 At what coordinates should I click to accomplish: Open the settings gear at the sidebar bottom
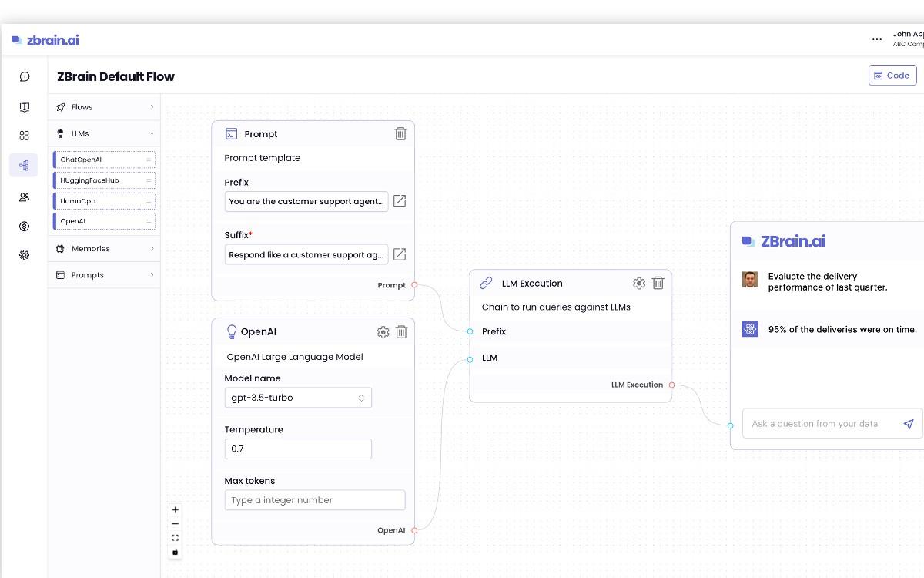coord(24,255)
